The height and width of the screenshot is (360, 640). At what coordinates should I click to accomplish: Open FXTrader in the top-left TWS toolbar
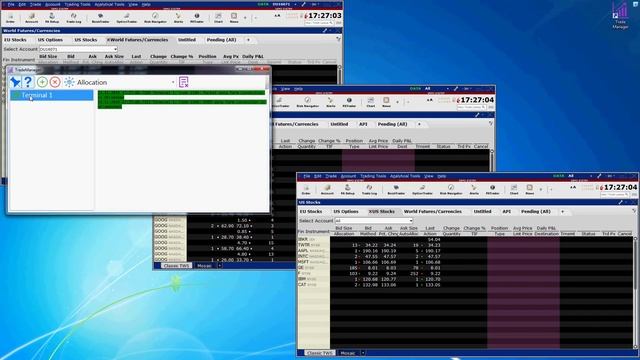(197, 18)
